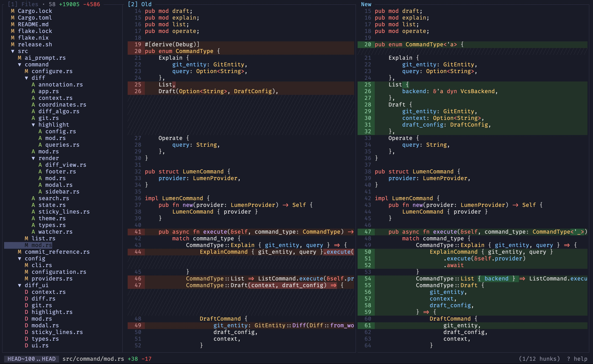Select diff_algo.rs in the file tree
The height and width of the screenshot is (364, 593).
click(x=59, y=111)
